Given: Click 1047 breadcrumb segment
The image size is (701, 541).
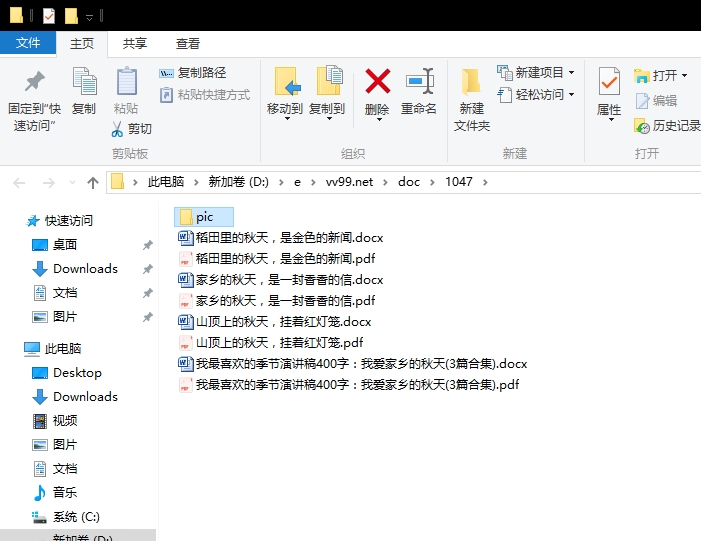Looking at the screenshot, I should [x=459, y=182].
